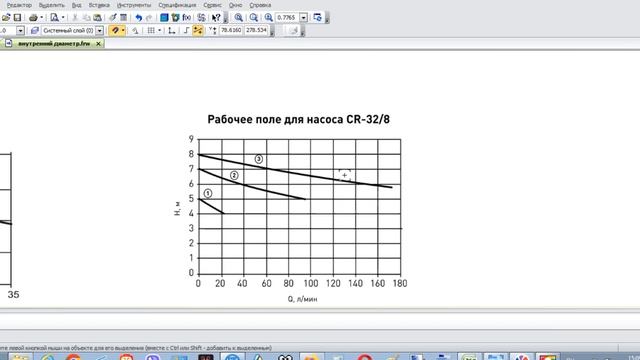Open the f(x) functions icon
640x360 pixels.
click(x=187, y=18)
